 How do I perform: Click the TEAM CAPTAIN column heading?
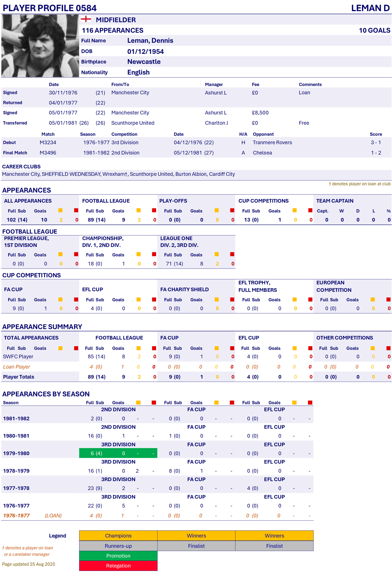pos(335,201)
